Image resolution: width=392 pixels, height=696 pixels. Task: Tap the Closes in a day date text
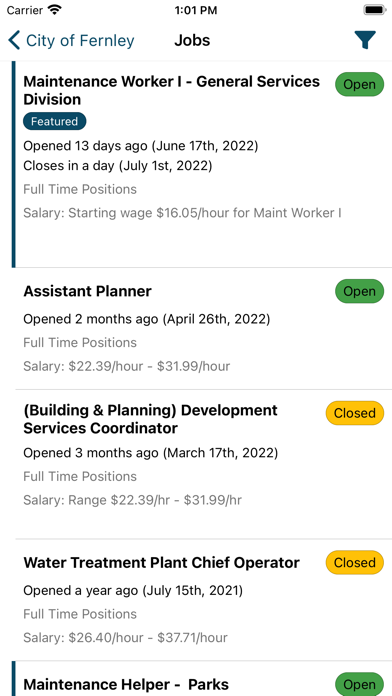[118, 166]
